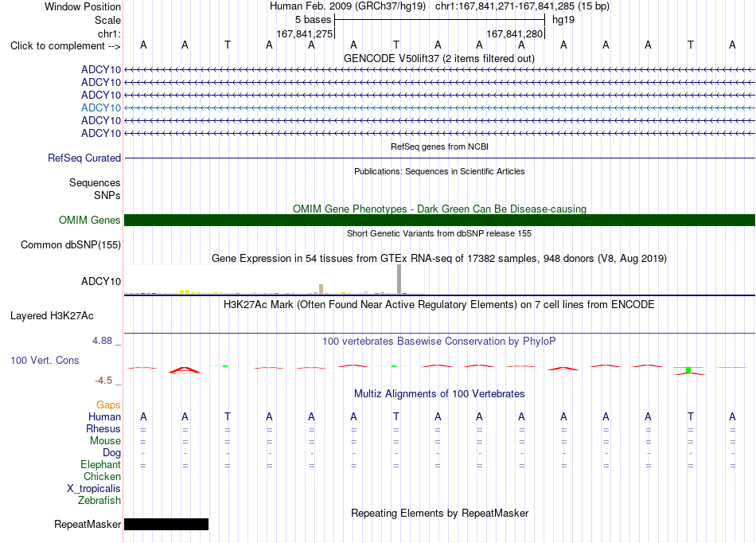The width and height of the screenshot is (756, 543).
Task: Open the GTEx Gene Expression track title
Action: 439,259
